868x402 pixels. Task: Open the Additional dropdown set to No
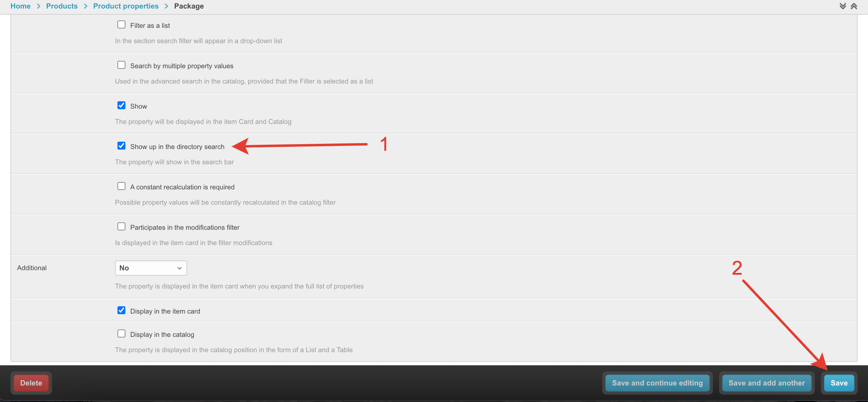pos(151,268)
